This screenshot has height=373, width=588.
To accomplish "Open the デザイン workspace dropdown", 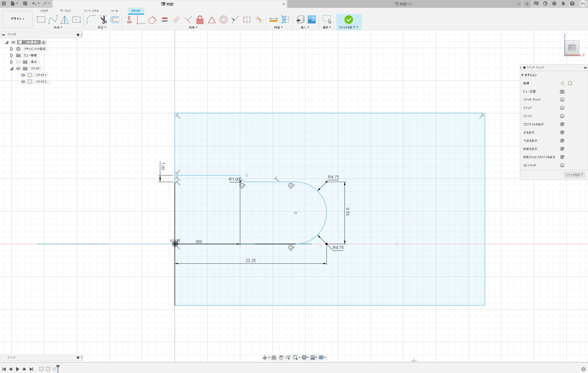I will (x=17, y=19).
